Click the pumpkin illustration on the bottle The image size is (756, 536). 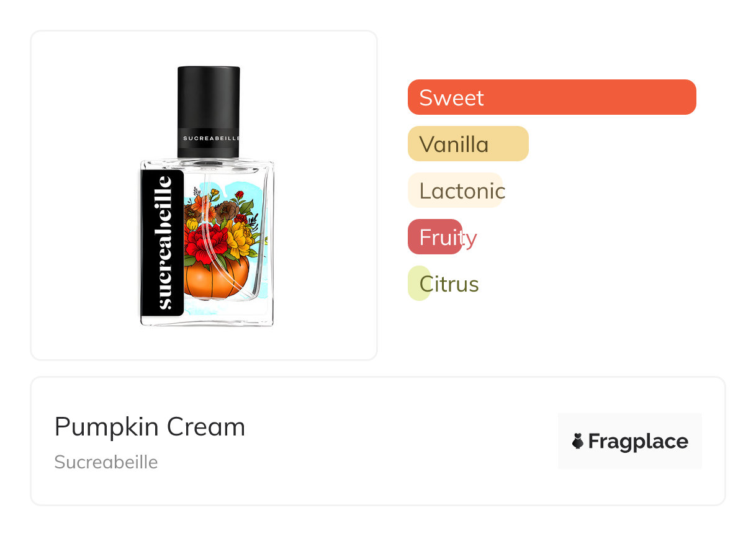(x=216, y=279)
